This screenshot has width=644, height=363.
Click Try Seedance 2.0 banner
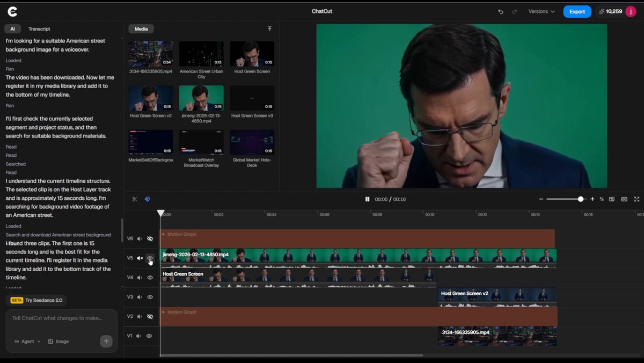36,300
